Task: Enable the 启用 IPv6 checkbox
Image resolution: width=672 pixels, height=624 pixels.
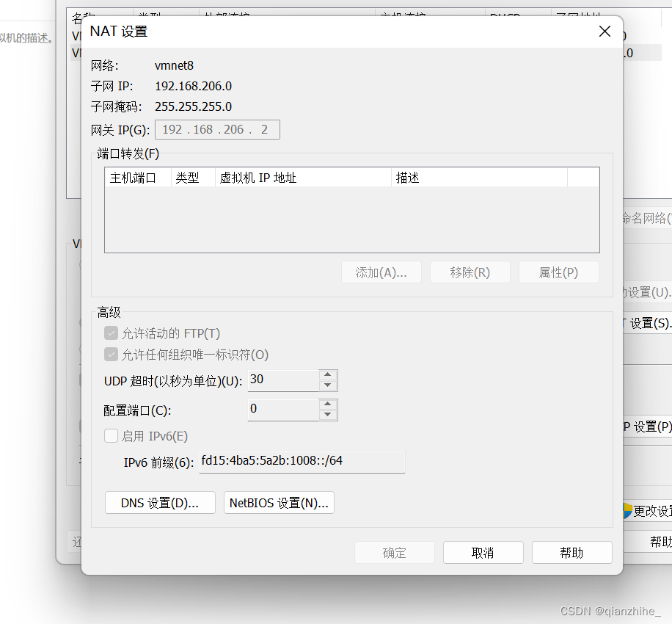Action: point(111,436)
